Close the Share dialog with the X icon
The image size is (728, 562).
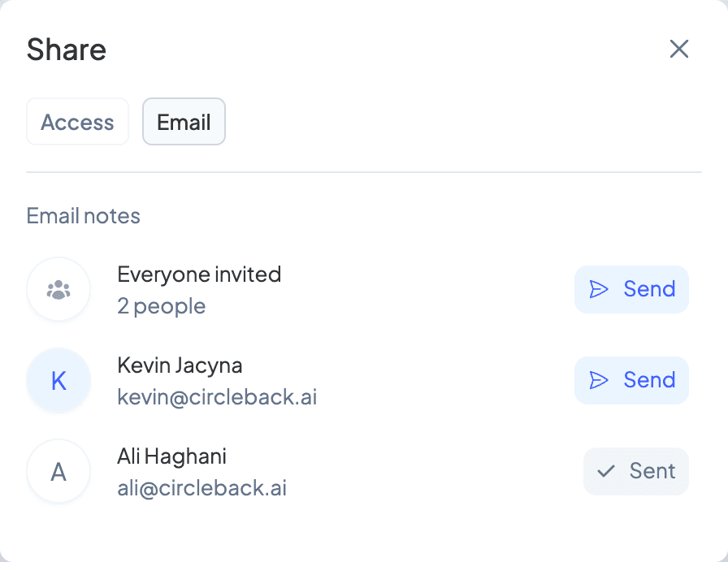point(678,49)
